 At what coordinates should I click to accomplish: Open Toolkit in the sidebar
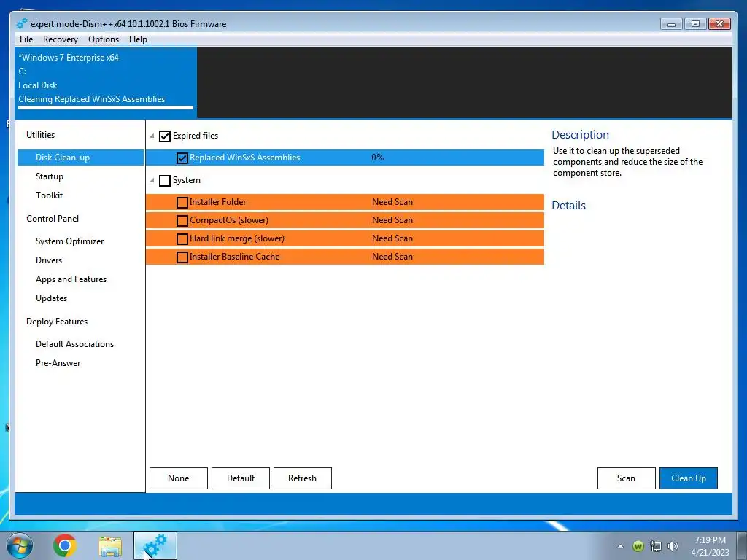coord(49,195)
